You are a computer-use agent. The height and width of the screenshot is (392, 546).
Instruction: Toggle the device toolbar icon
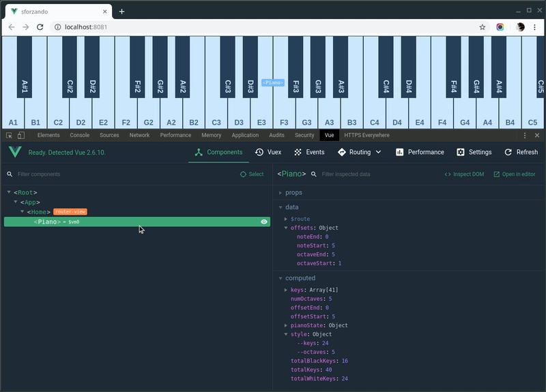[21, 136]
